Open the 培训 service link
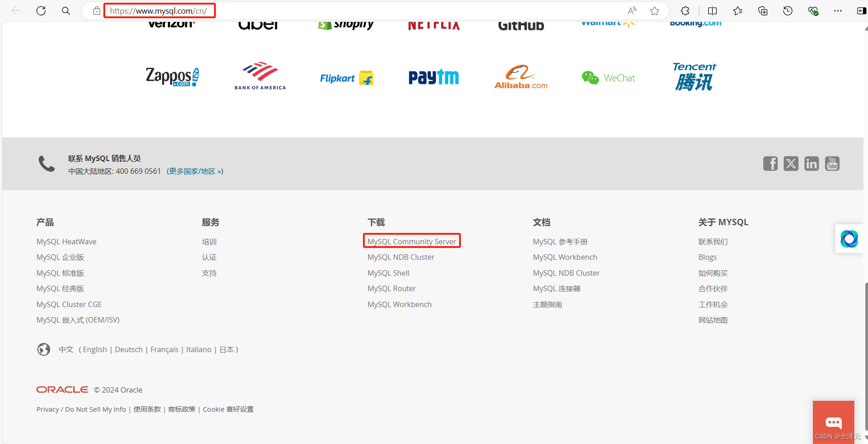Screen dimensions: 868x444 [209, 242]
